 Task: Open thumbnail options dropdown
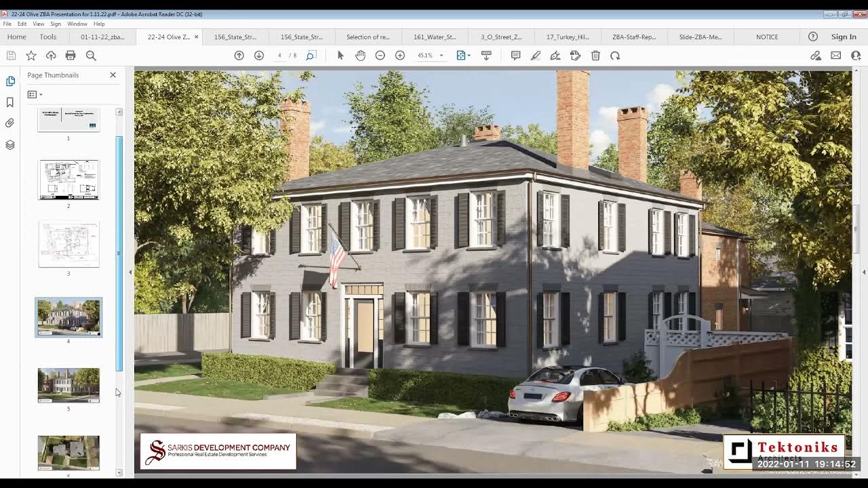[35, 94]
